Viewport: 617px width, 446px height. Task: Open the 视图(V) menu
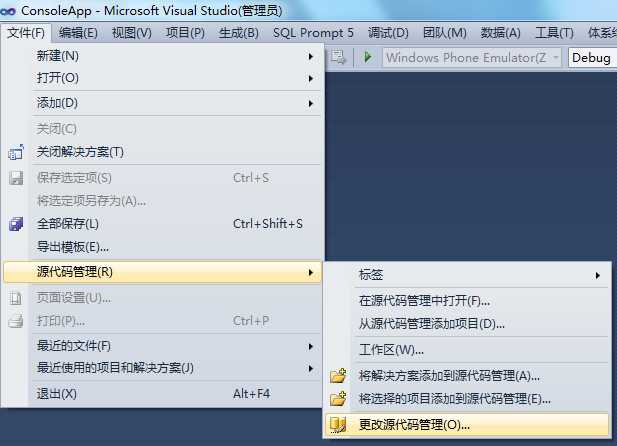click(x=131, y=33)
